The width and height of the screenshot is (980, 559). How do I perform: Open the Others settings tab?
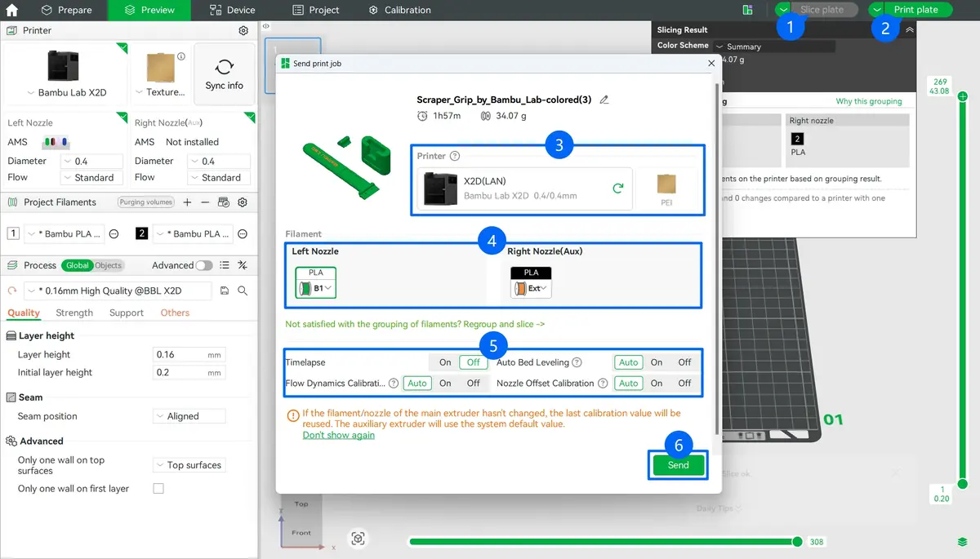click(x=175, y=313)
